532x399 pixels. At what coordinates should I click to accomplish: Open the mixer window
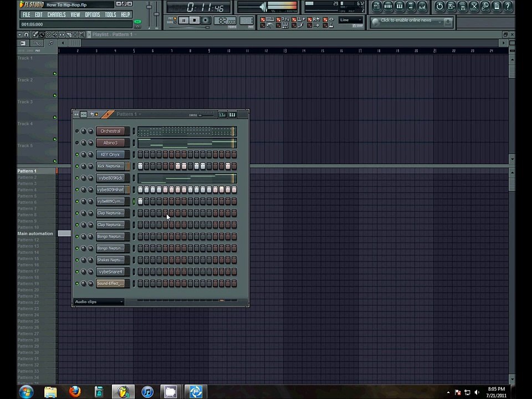click(x=422, y=6)
